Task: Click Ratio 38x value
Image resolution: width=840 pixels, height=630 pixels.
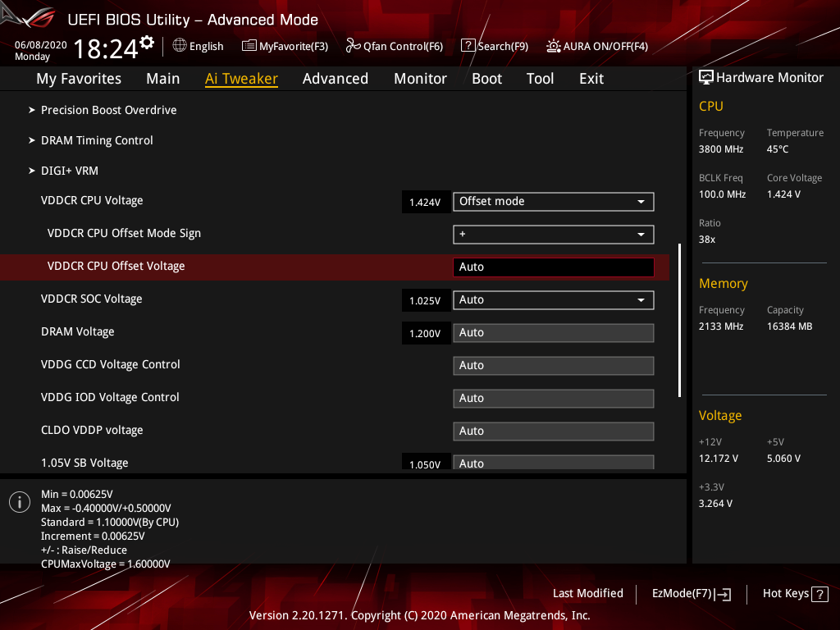Action: click(x=707, y=240)
